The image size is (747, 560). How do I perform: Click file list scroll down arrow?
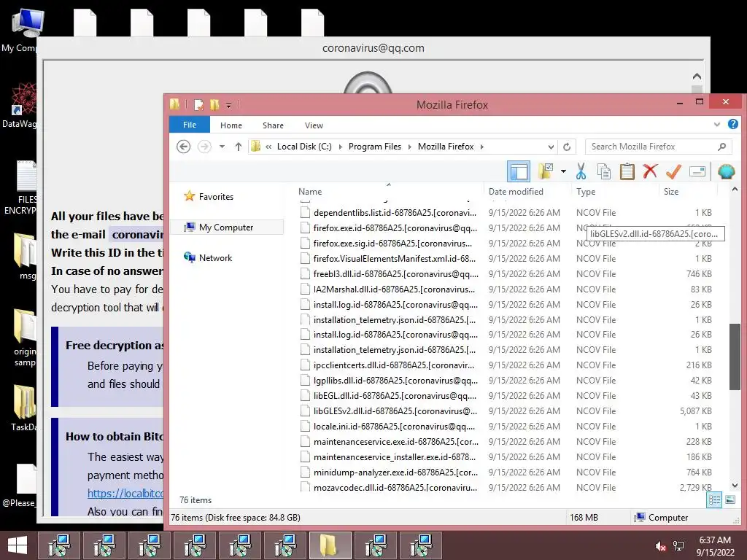pyautogui.click(x=735, y=486)
